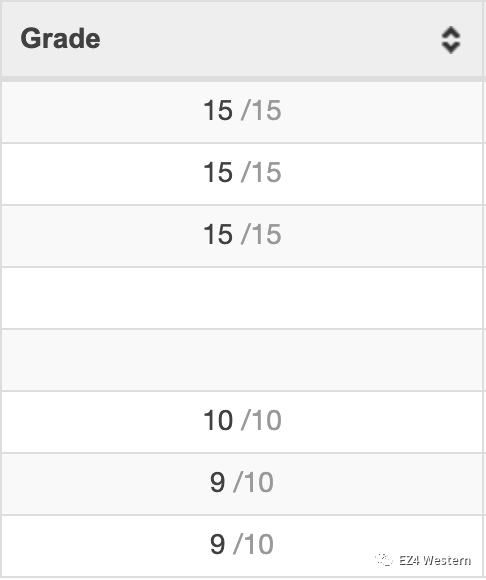Click the downward arrow of sort icon
486x580 pixels.
pyautogui.click(x=451, y=47)
